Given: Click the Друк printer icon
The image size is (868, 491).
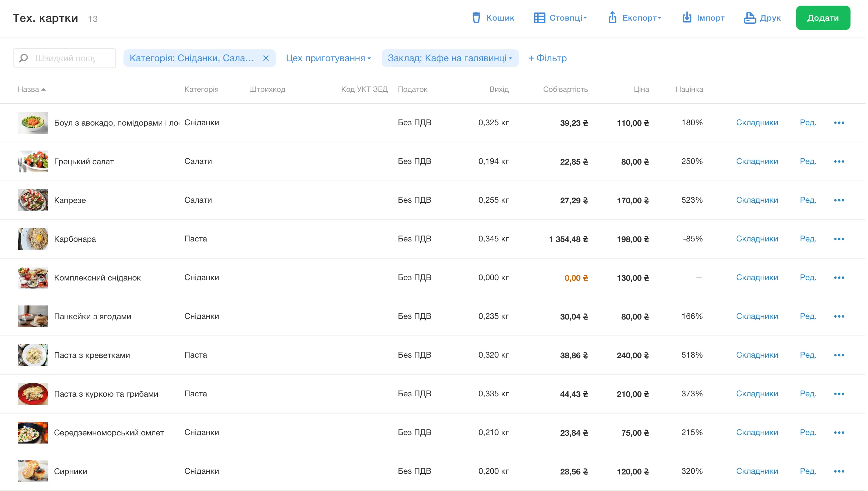Looking at the screenshot, I should click(750, 18).
